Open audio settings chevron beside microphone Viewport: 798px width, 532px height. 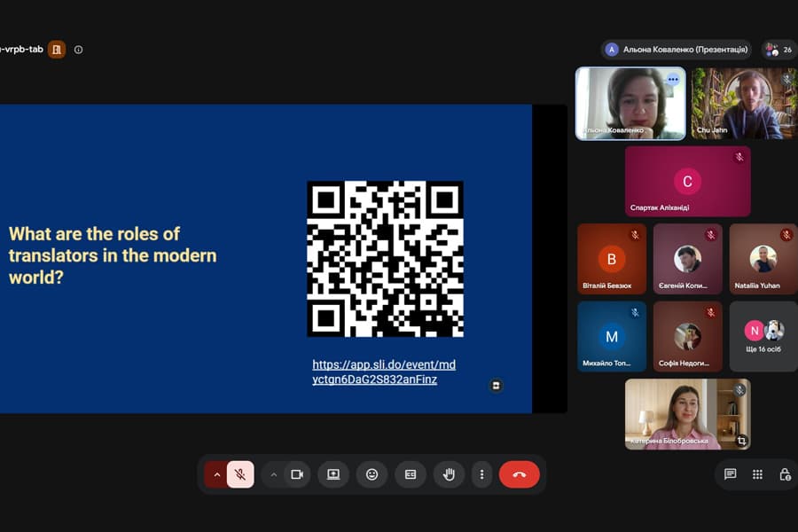click(x=217, y=474)
